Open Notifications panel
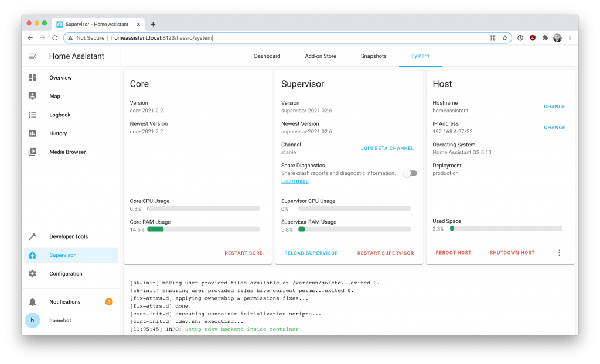600x364 pixels. coord(64,301)
